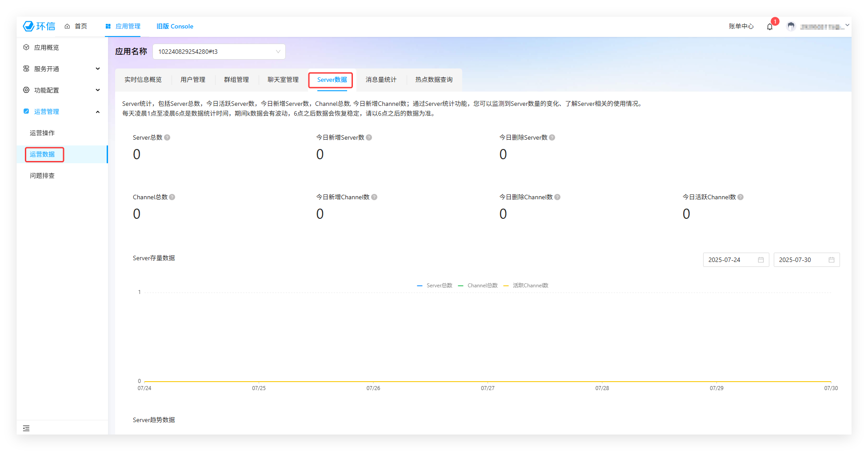Click help icon next to Channel总数

tap(172, 197)
